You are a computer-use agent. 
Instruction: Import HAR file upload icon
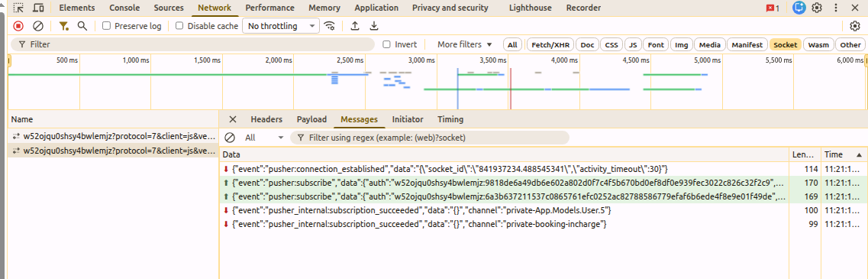(x=355, y=26)
